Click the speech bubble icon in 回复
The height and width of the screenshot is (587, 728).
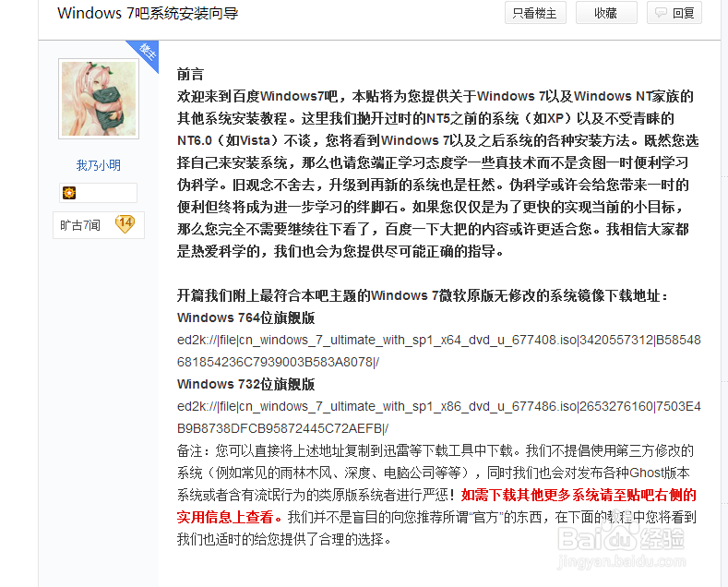(661, 13)
